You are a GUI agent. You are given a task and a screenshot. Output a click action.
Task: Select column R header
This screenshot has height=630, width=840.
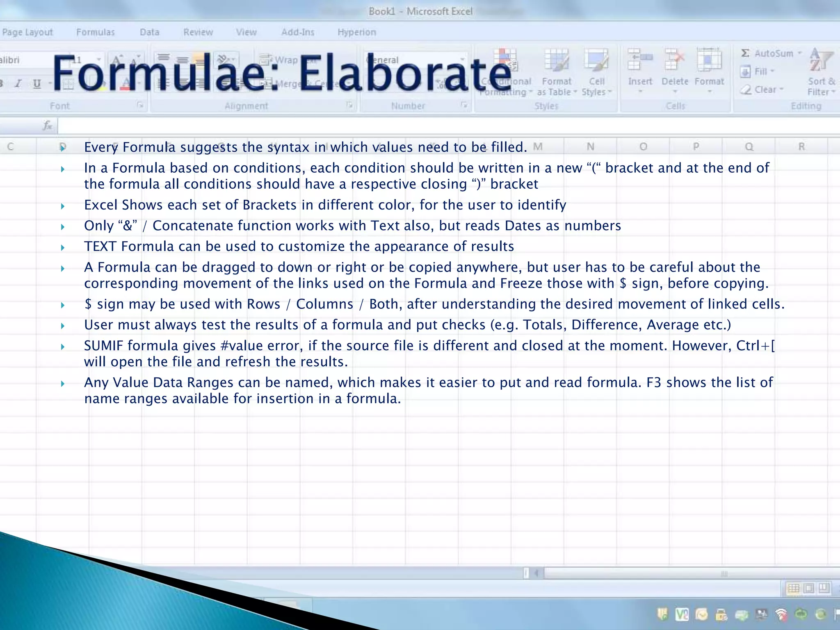pyautogui.click(x=801, y=147)
